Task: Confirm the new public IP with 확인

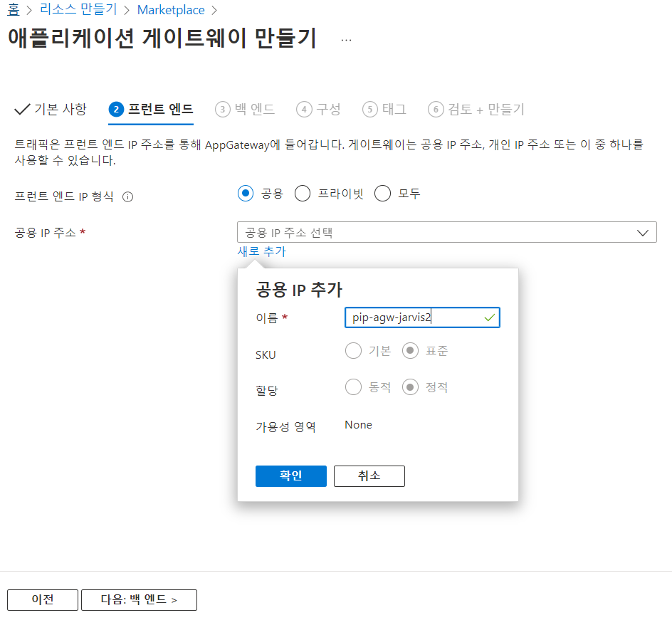Action: (x=291, y=476)
